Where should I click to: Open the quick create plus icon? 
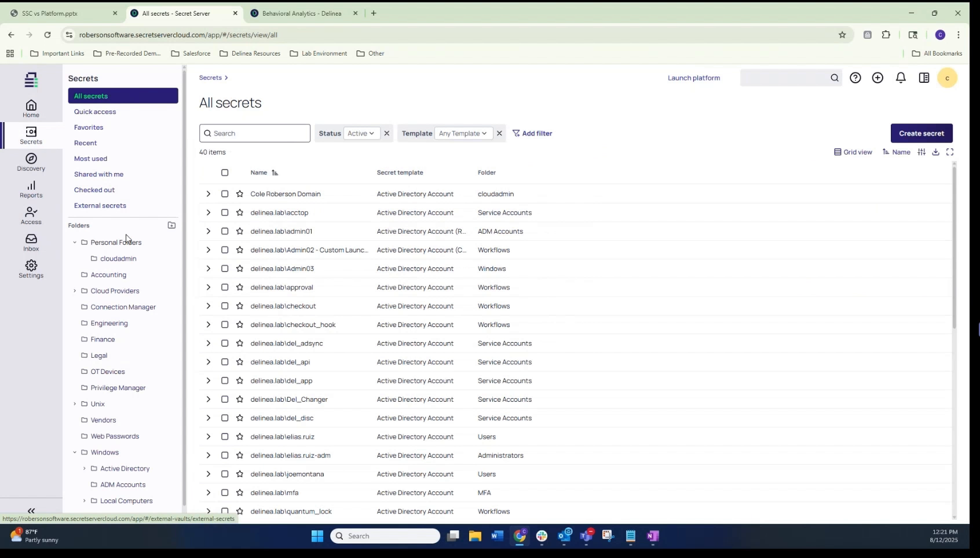point(878,78)
